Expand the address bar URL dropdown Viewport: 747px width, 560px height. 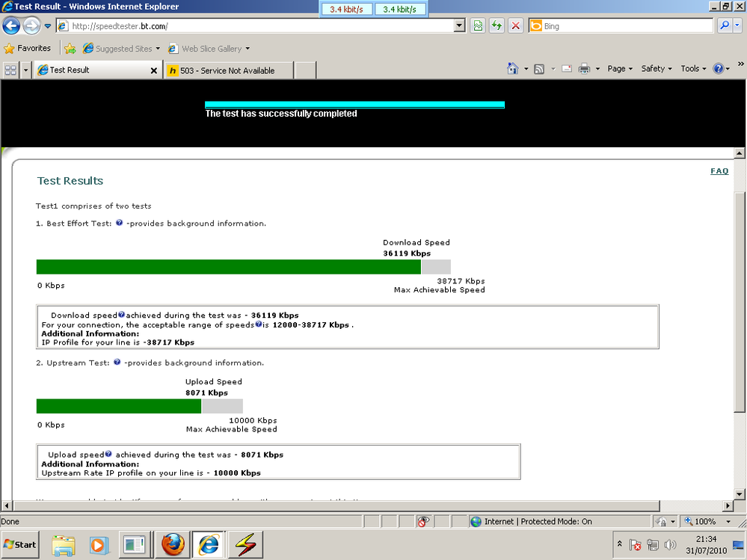[x=460, y=26]
